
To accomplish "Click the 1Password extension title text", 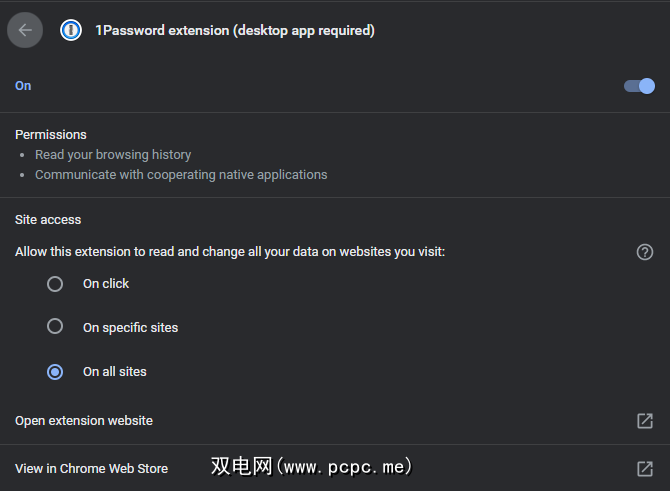I will 235,30.
